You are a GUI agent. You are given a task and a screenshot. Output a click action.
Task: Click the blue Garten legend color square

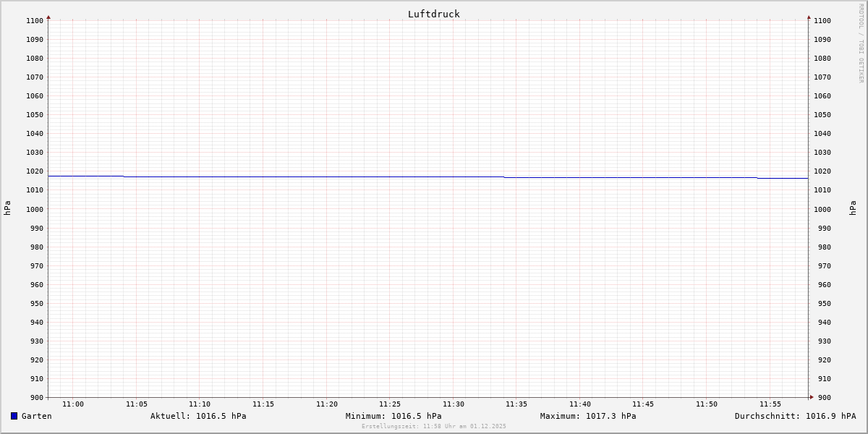click(14, 416)
